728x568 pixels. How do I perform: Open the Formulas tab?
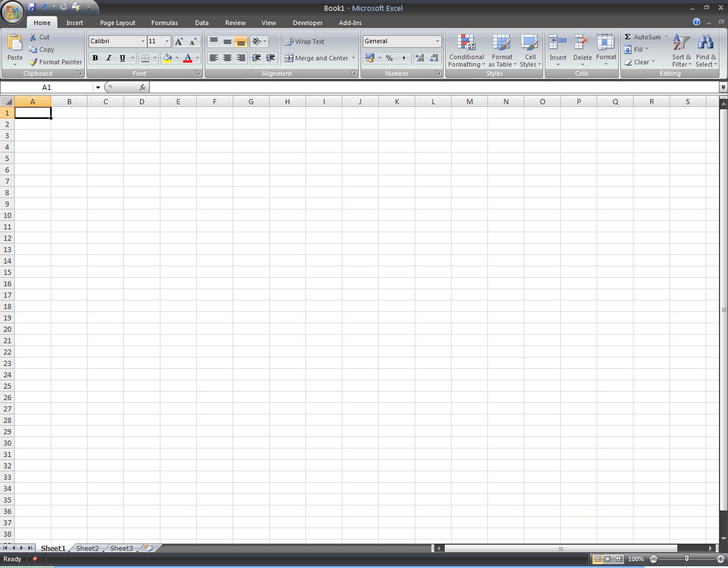(164, 23)
